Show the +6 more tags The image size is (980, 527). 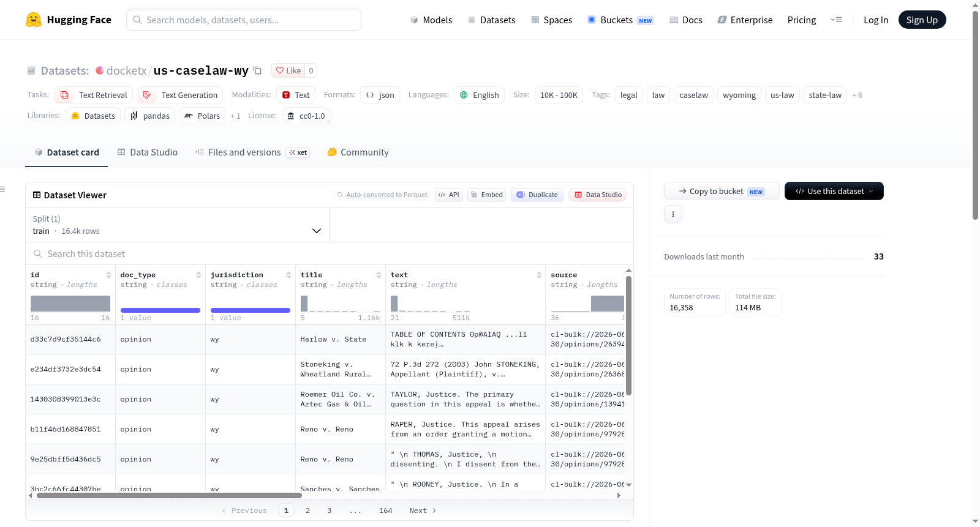[857, 95]
